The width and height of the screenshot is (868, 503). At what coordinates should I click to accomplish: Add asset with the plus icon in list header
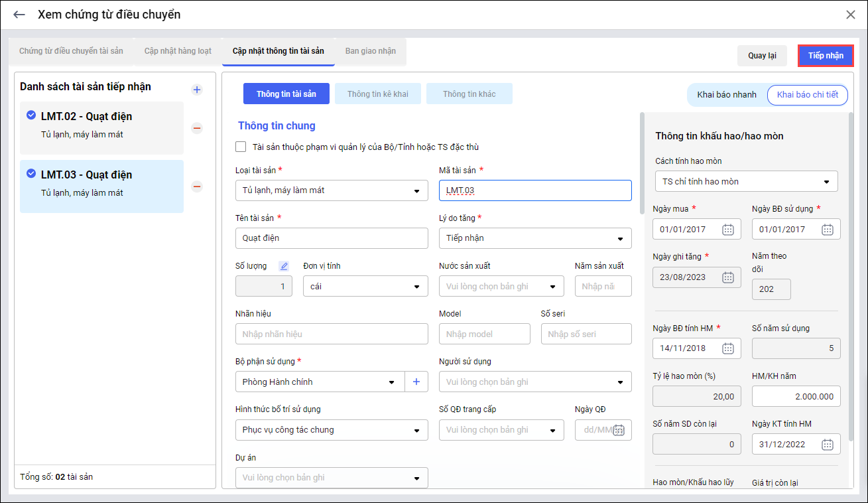pyautogui.click(x=197, y=90)
